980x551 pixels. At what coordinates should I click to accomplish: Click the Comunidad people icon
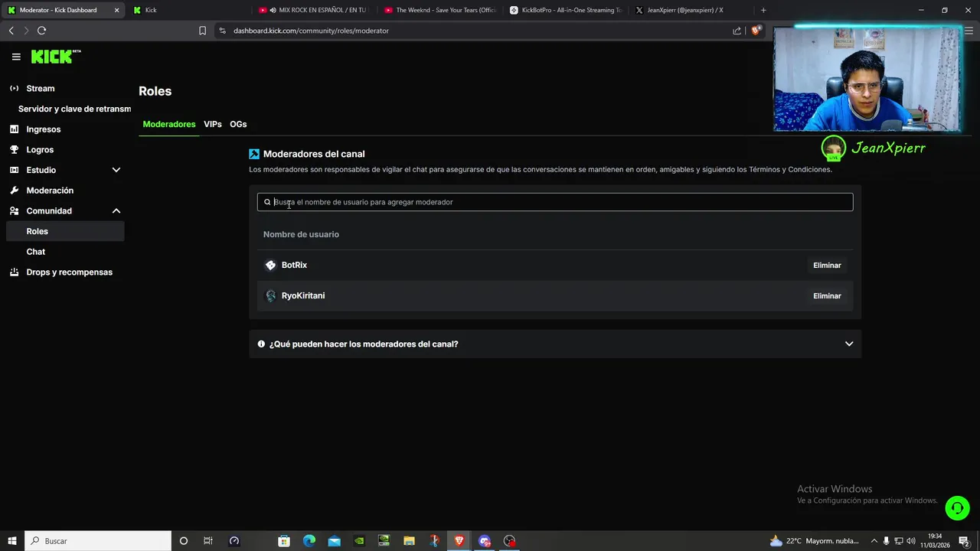14,210
